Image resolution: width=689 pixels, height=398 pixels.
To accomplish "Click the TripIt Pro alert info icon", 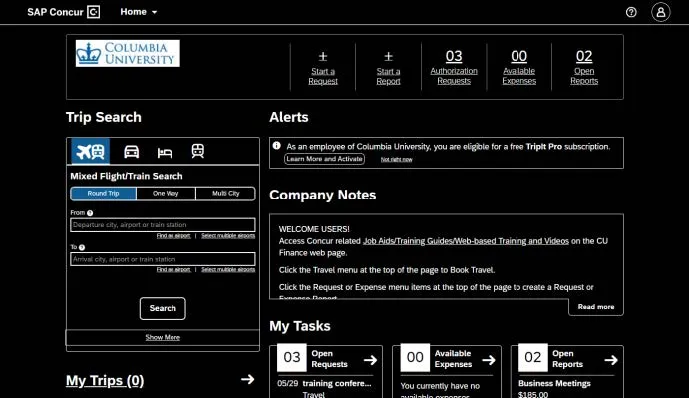I will click(276, 145).
